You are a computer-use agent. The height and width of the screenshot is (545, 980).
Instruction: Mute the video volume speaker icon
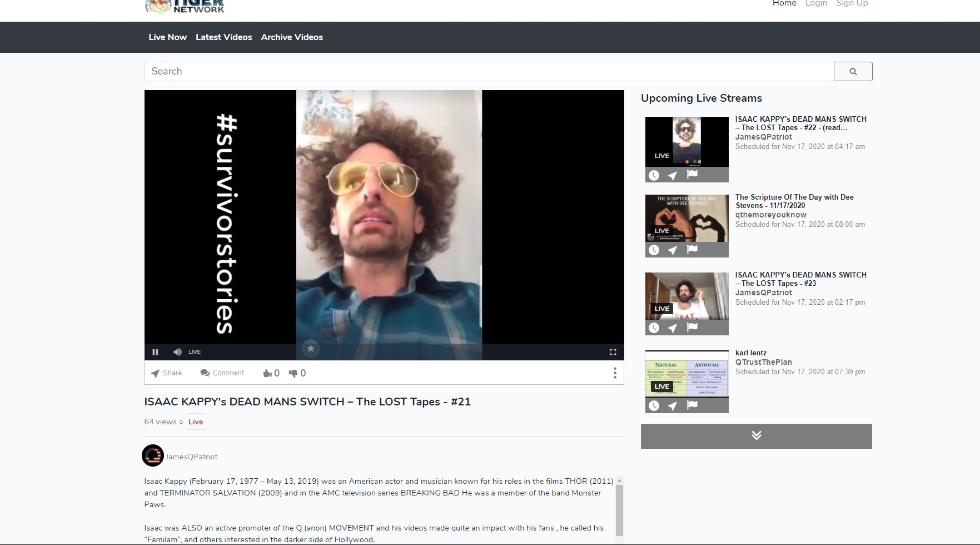click(x=177, y=352)
